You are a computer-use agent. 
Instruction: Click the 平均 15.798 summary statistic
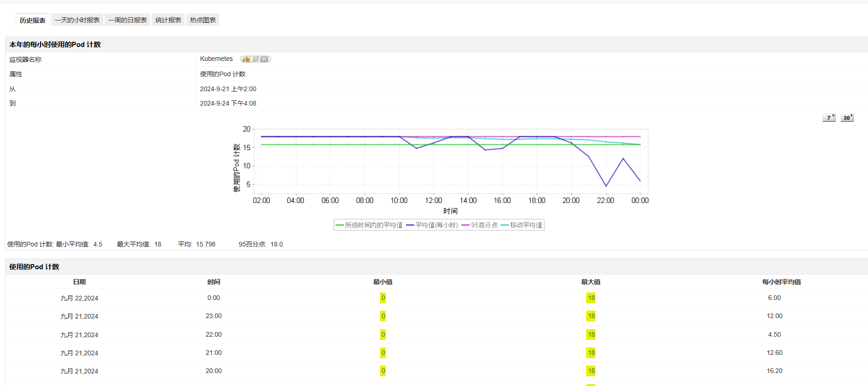point(197,244)
